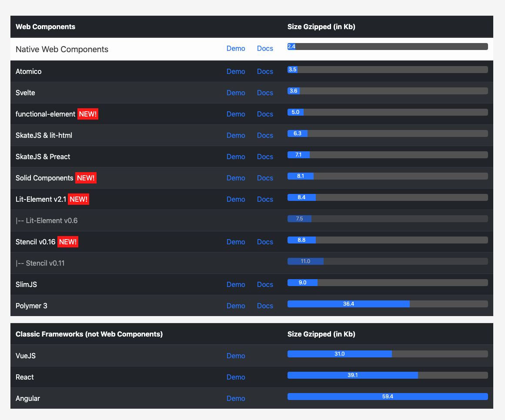Open the SkateJS & lit-html Demo link

click(236, 136)
